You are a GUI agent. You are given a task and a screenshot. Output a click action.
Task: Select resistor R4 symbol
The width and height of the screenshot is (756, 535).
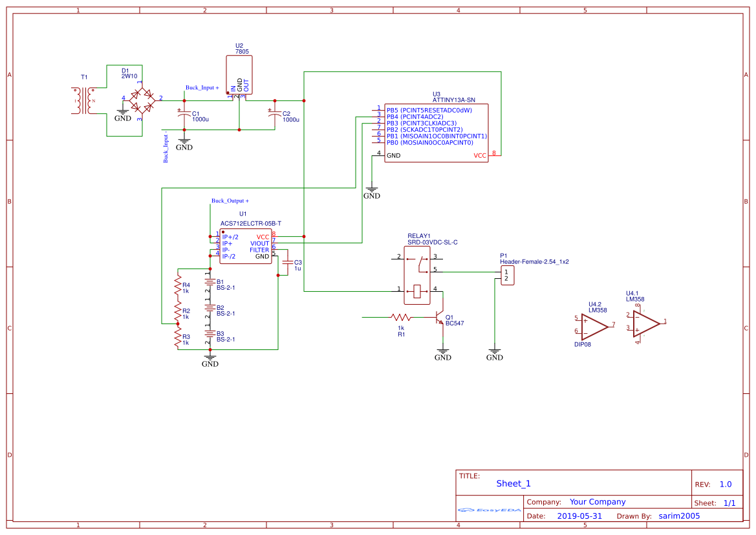pos(178,287)
